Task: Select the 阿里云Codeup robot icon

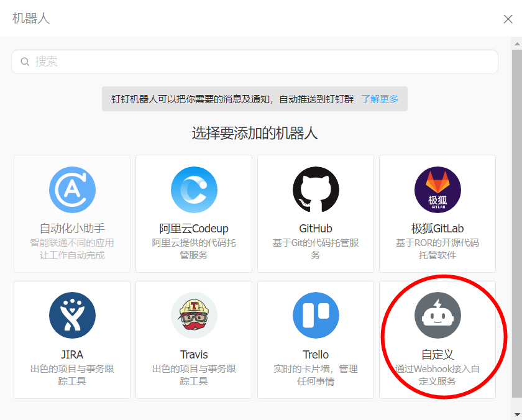Action: (x=194, y=189)
